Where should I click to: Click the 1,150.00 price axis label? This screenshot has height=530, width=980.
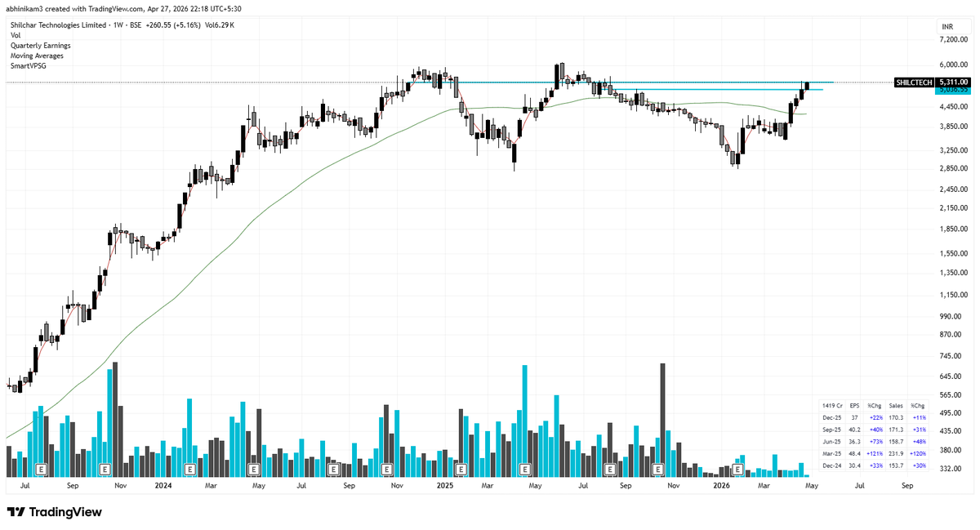pyautogui.click(x=954, y=295)
